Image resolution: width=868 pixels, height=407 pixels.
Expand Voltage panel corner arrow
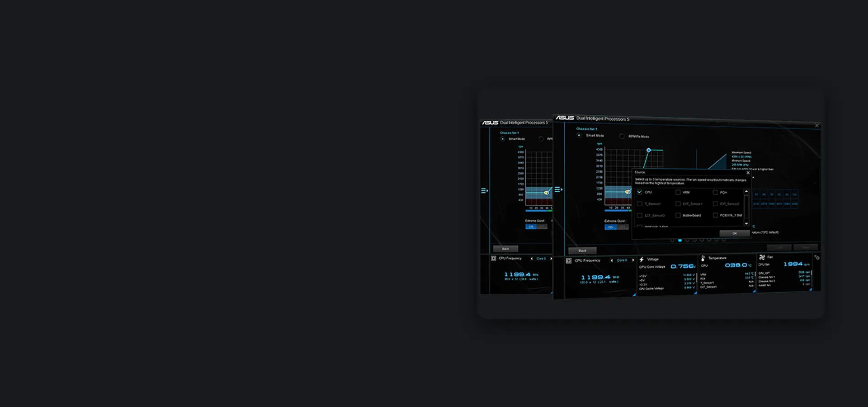(x=695, y=293)
